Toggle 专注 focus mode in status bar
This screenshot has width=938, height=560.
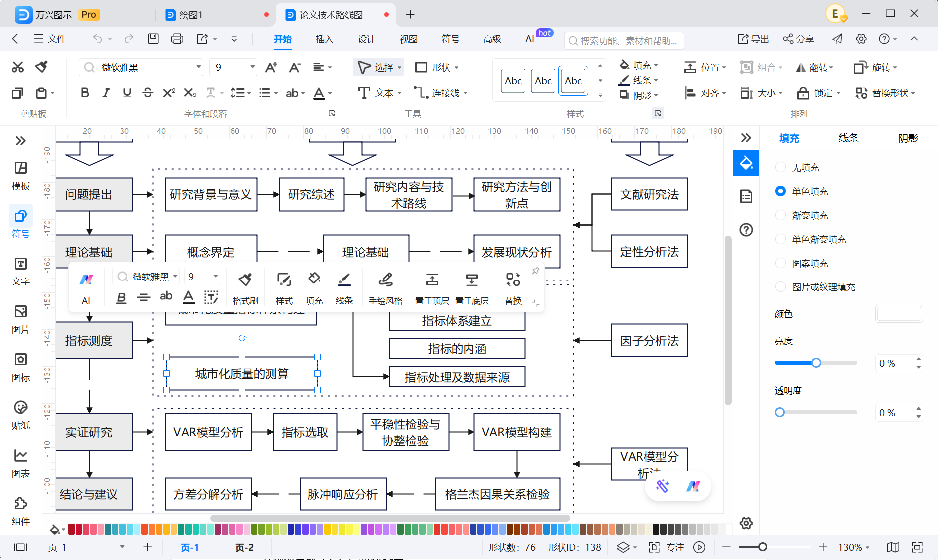(666, 547)
